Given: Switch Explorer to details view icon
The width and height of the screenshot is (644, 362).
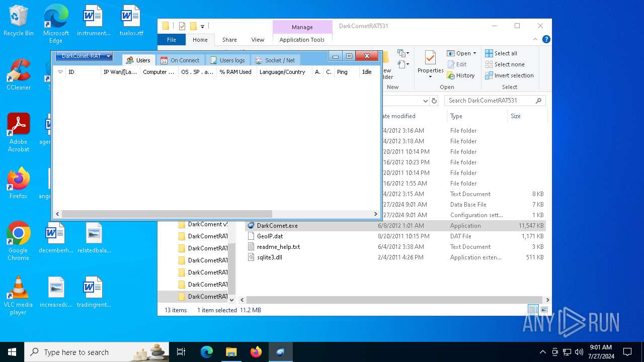Looking at the screenshot, I should pyautogui.click(x=533, y=310).
